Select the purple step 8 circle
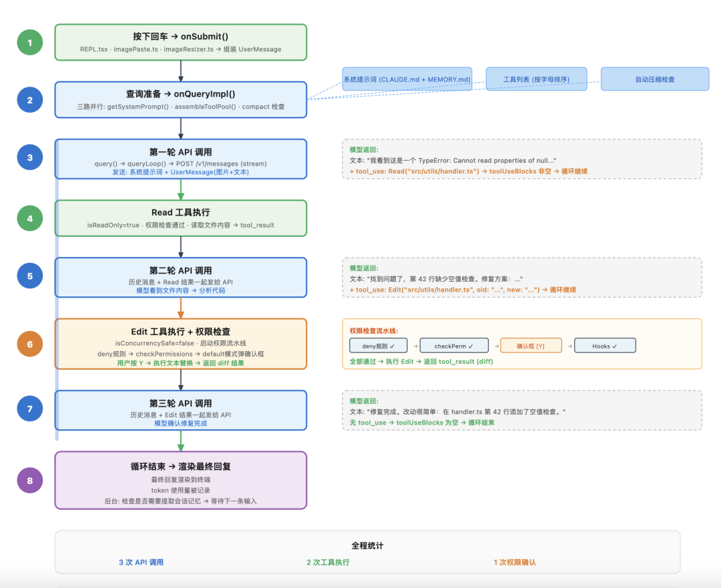This screenshot has width=721, height=588. 29,480
